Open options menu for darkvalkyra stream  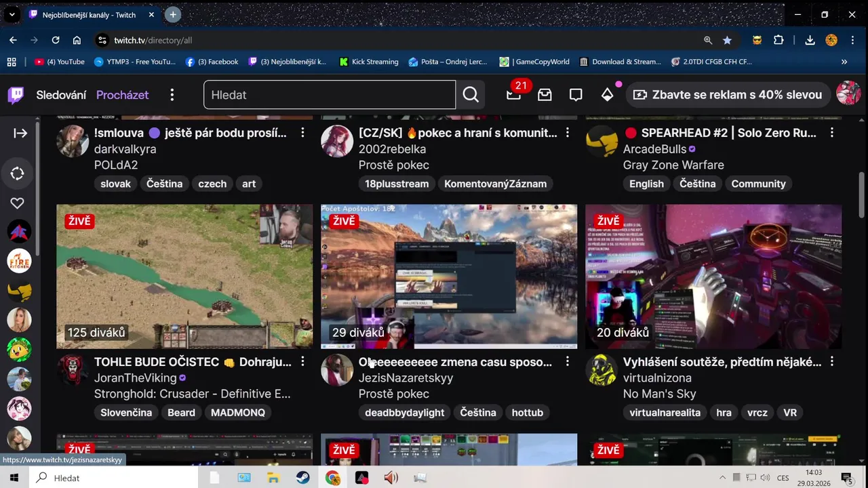point(302,133)
